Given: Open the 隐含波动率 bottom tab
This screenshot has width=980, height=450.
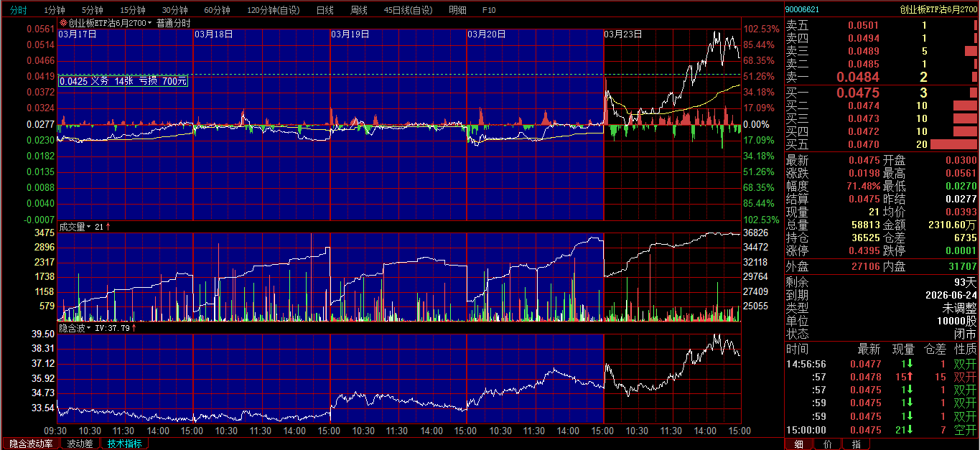Looking at the screenshot, I should (30, 444).
